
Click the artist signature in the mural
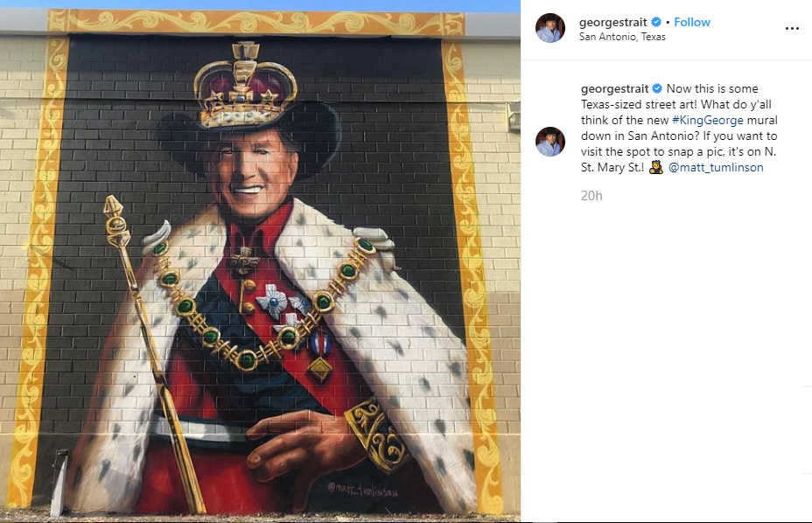[x=365, y=491]
